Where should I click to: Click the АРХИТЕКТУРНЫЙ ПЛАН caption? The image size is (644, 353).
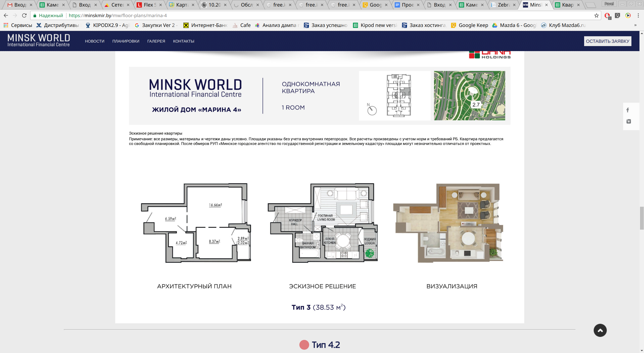pos(194,286)
